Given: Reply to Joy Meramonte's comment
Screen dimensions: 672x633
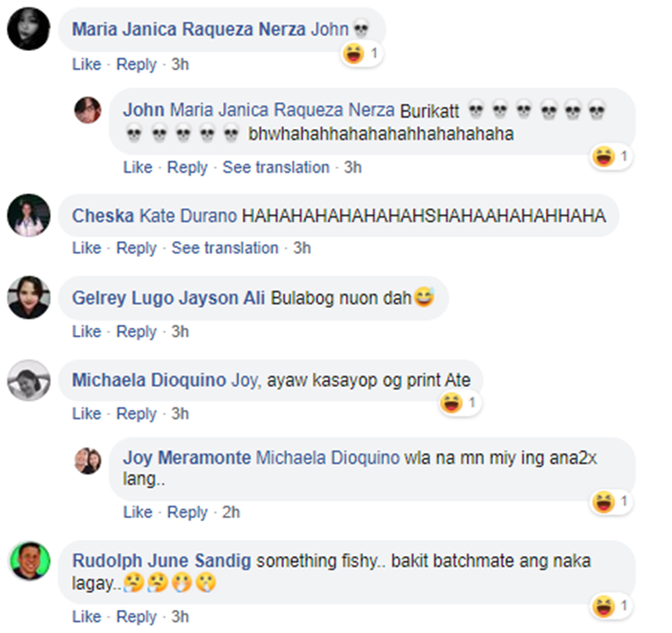Looking at the screenshot, I should coord(187,512).
